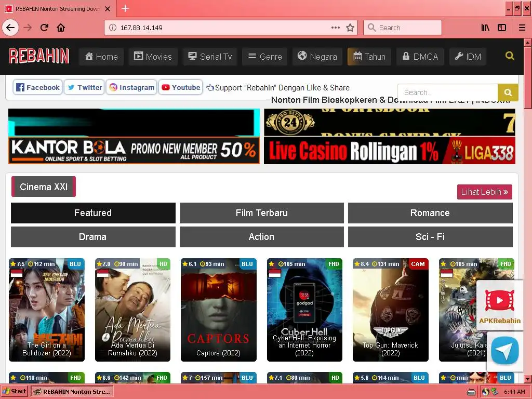Bookmark this page with the star icon
This screenshot has height=399, width=532.
350,28
